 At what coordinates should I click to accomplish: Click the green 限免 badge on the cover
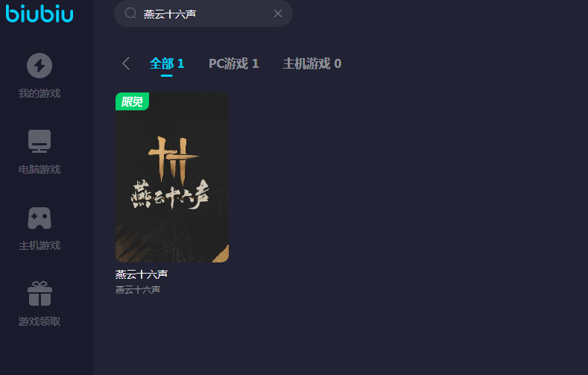tap(132, 101)
